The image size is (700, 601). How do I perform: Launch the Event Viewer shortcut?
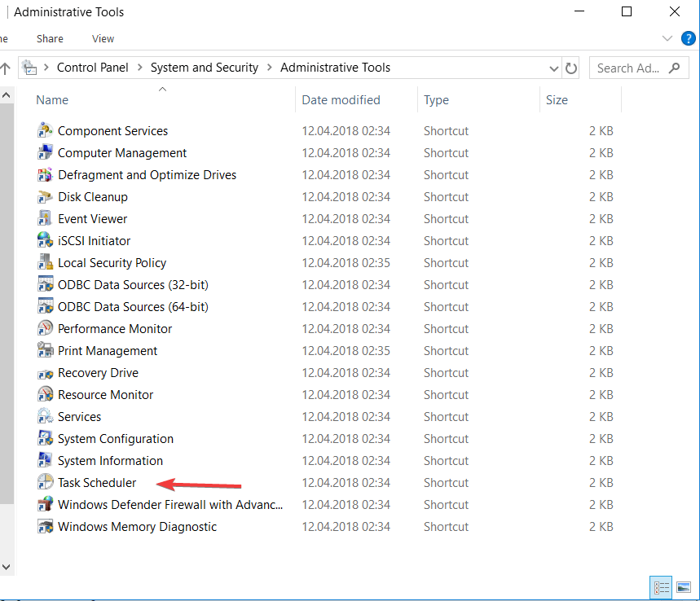91,218
